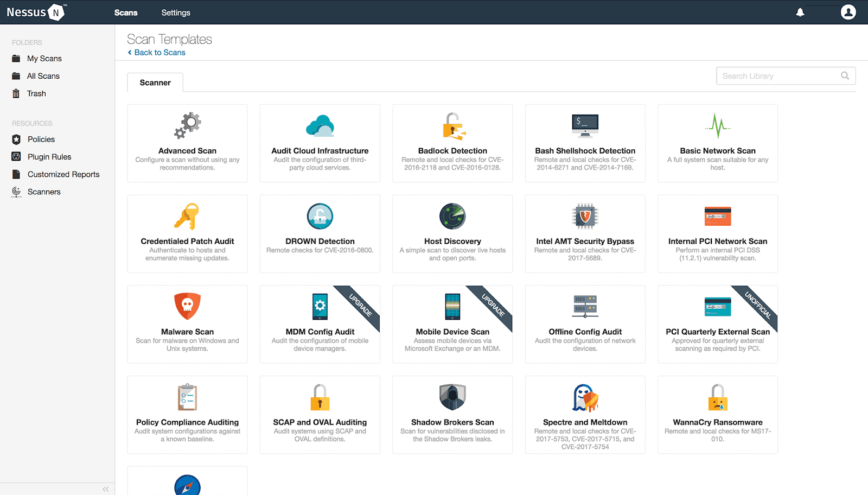Launch the Host Discovery template
The image size is (868, 495).
coord(452,233)
